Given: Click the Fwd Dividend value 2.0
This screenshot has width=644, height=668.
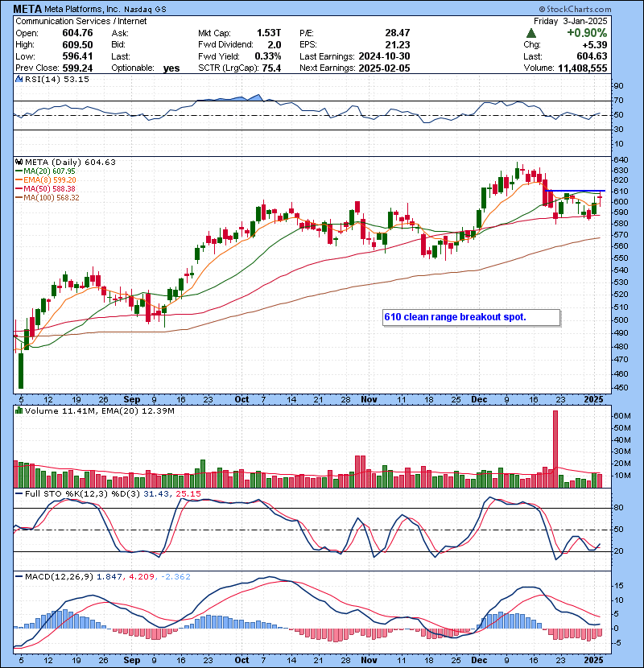Looking at the screenshot, I should pyautogui.click(x=275, y=45).
